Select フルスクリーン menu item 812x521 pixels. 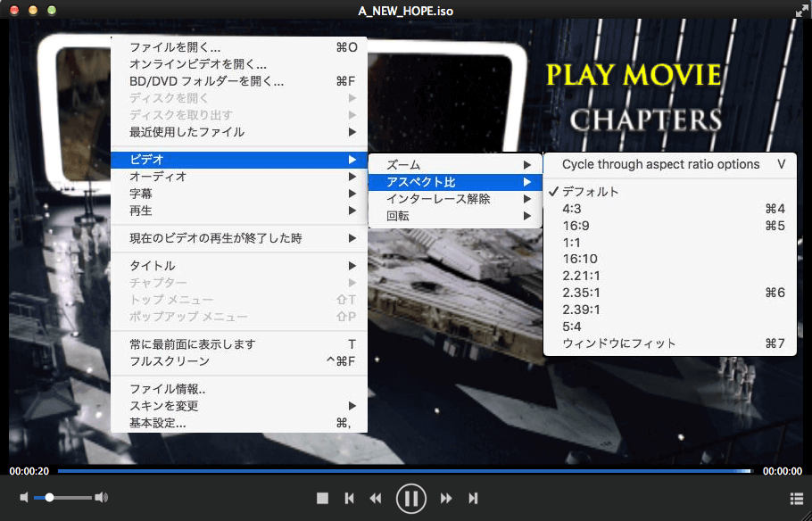pos(239,361)
